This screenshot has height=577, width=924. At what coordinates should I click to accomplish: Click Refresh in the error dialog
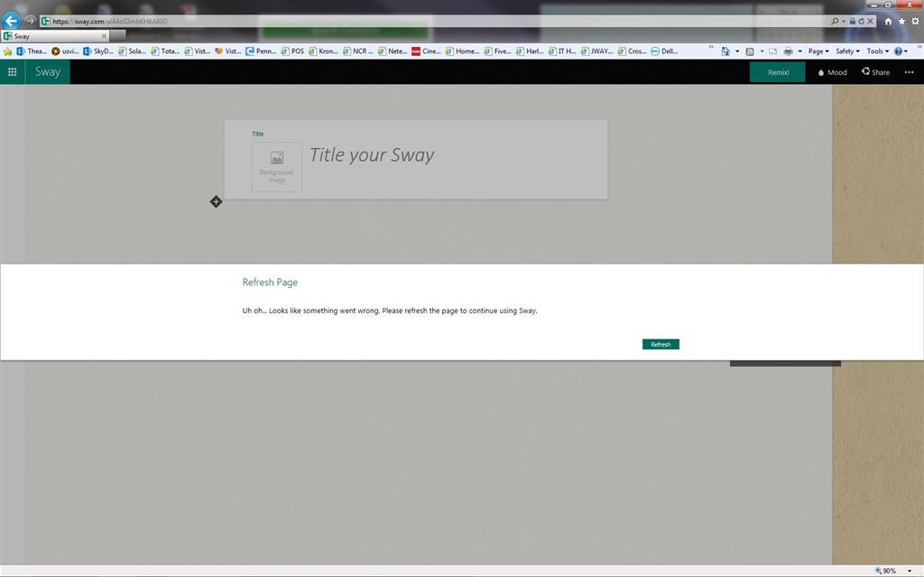coord(661,344)
